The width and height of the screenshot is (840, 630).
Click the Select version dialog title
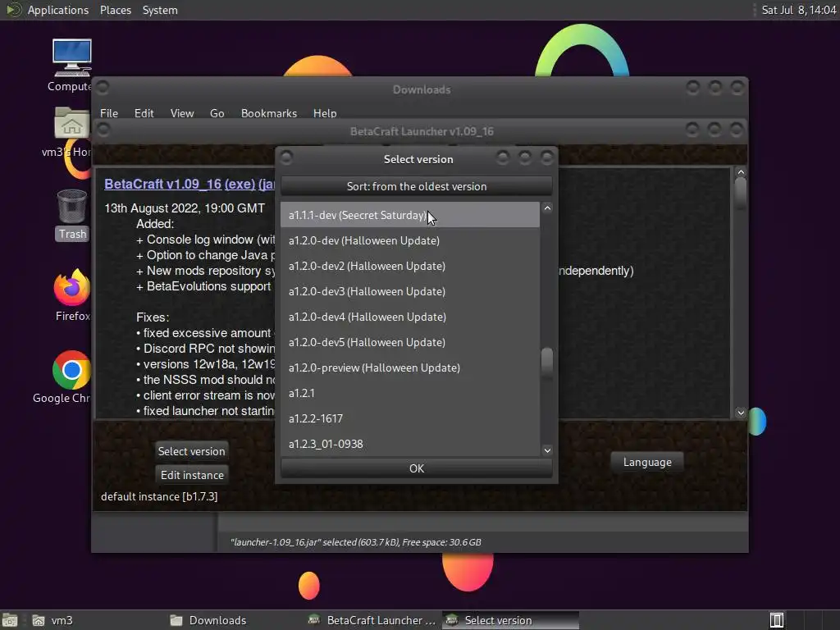[x=418, y=159]
